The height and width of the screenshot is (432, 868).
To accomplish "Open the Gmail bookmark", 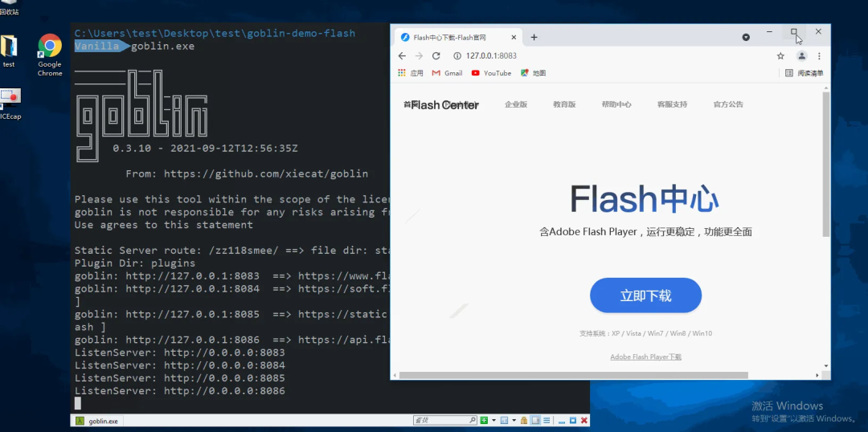I will 448,73.
